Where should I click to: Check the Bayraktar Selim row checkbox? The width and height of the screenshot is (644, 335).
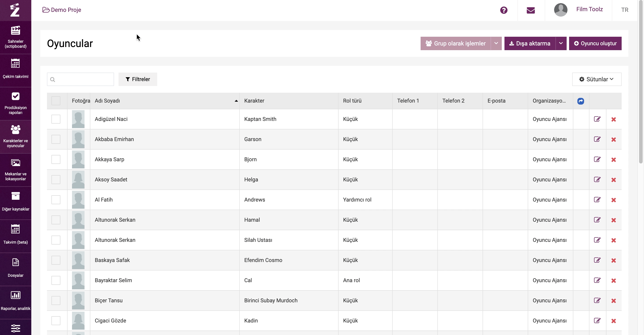[x=56, y=280]
